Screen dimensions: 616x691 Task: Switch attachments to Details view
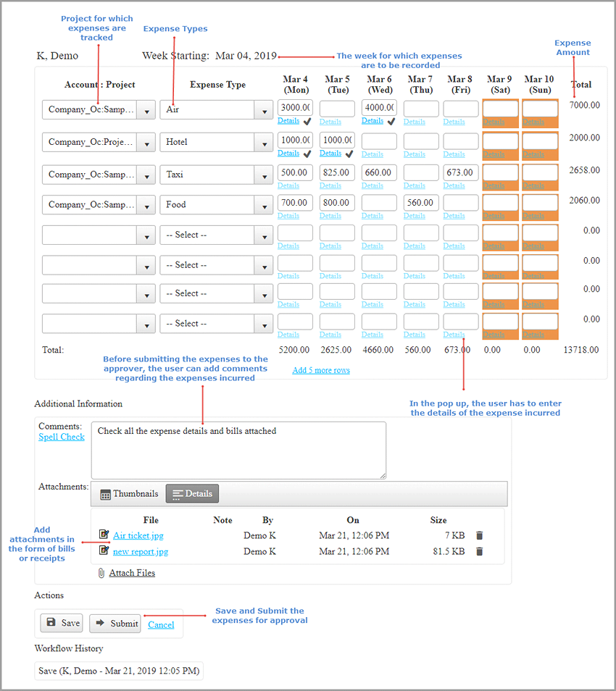pos(192,494)
